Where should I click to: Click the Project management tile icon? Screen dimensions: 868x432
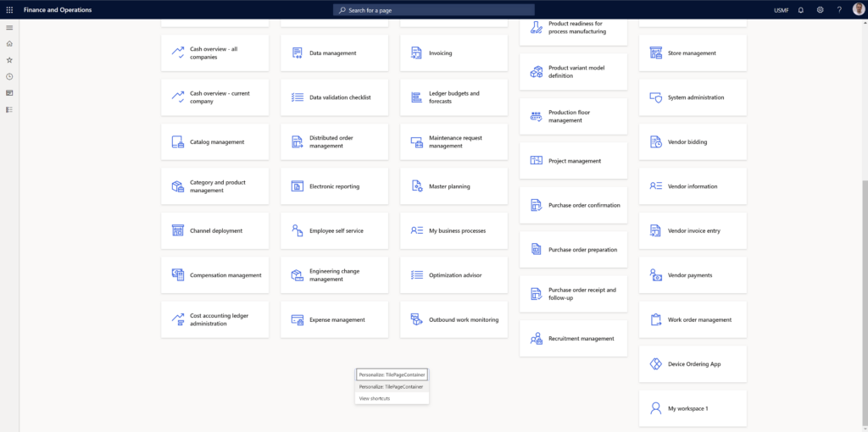537,161
